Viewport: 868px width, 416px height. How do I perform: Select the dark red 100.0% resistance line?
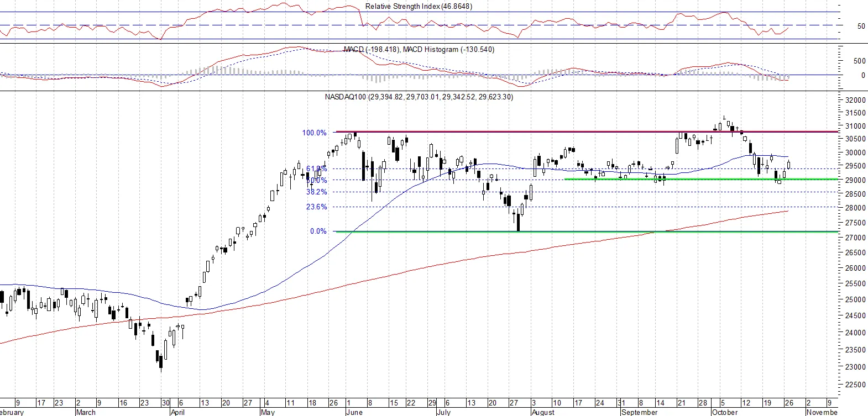587,132
